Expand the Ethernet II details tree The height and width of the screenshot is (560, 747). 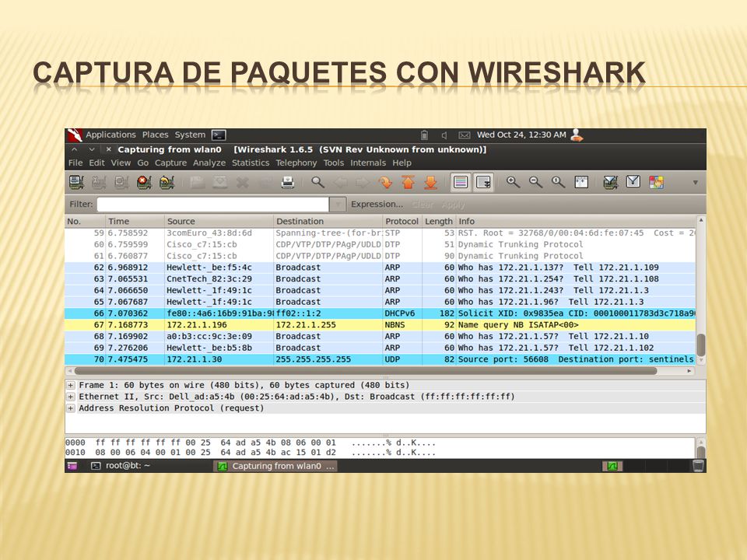(x=71, y=397)
